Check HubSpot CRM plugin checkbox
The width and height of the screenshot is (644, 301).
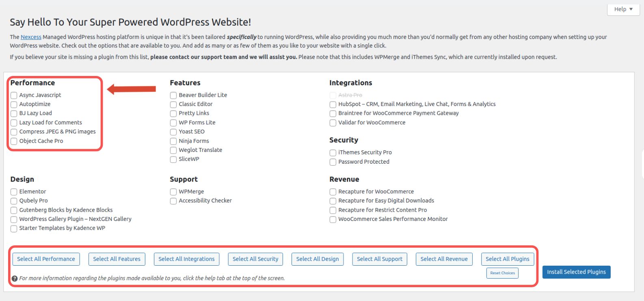point(333,104)
